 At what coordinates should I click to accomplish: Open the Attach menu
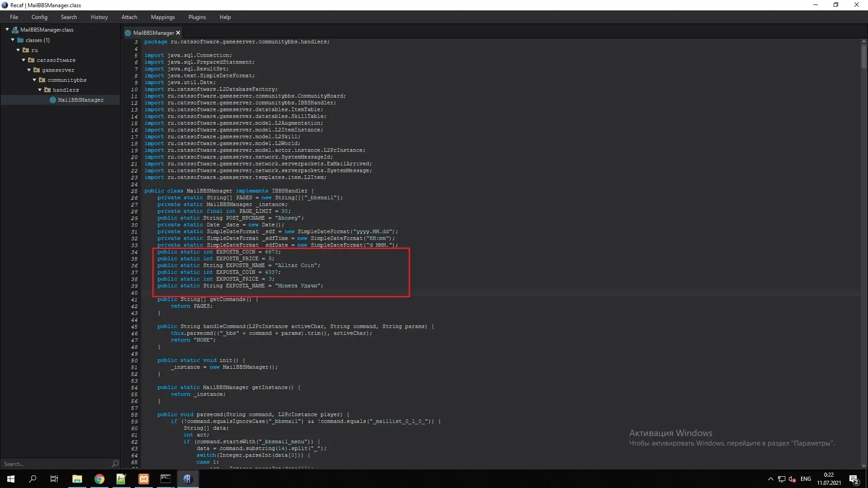point(129,17)
